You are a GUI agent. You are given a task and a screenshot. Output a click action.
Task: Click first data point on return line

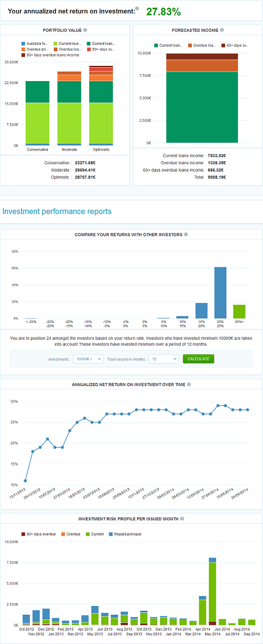tap(26, 481)
